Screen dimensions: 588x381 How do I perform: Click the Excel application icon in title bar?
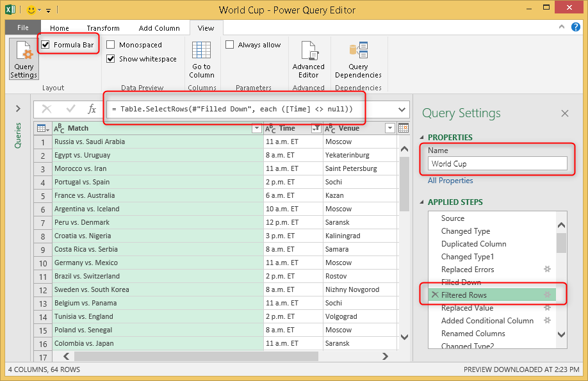(x=10, y=10)
